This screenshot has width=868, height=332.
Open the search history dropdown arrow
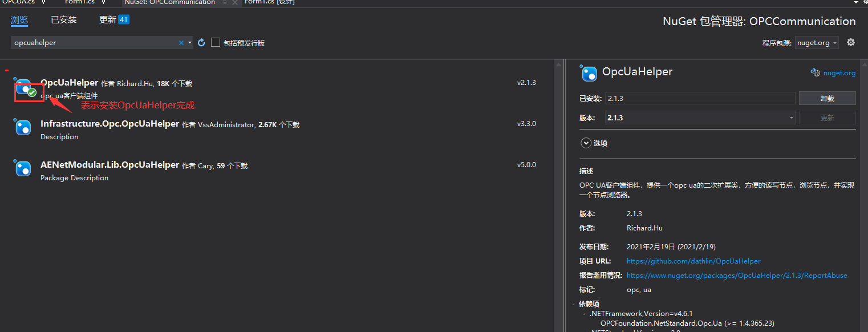(190, 43)
